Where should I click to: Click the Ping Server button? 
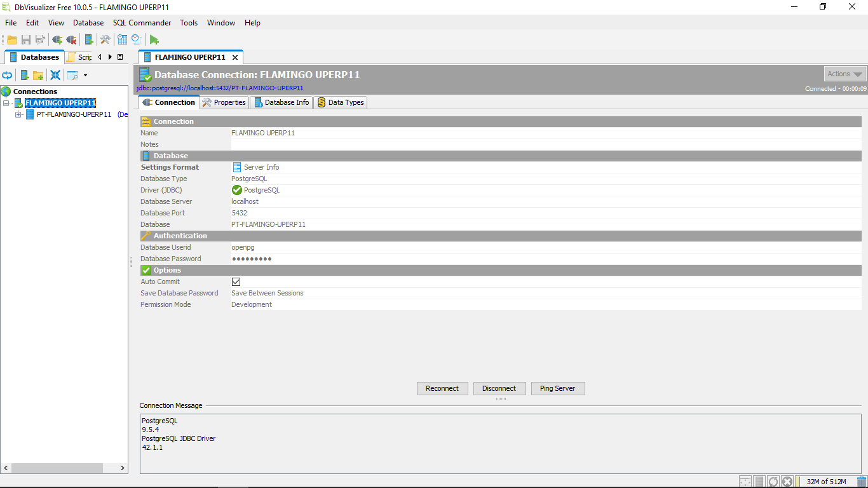click(x=558, y=388)
